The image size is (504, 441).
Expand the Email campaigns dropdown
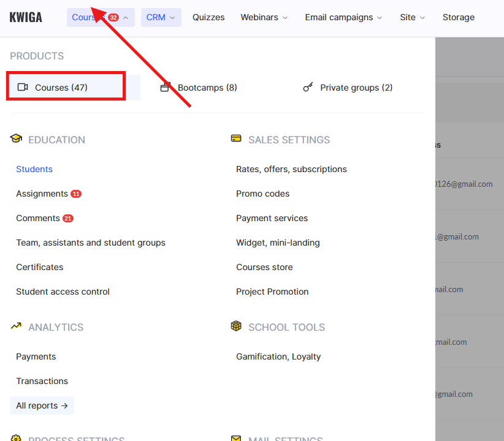click(343, 17)
